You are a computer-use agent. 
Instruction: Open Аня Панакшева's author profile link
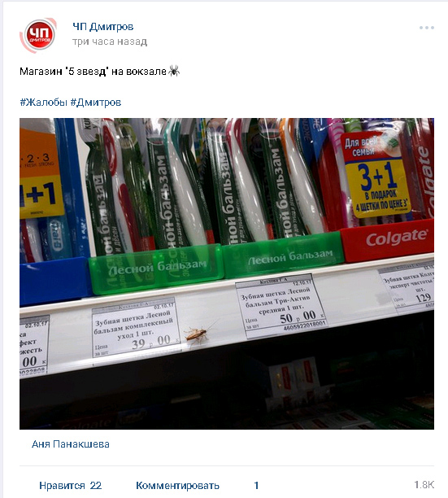pos(71,444)
